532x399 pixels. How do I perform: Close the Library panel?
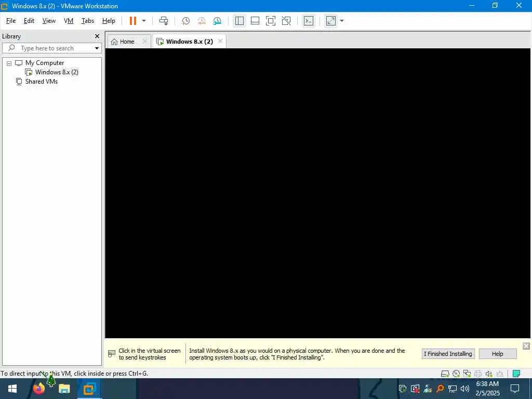(x=97, y=36)
